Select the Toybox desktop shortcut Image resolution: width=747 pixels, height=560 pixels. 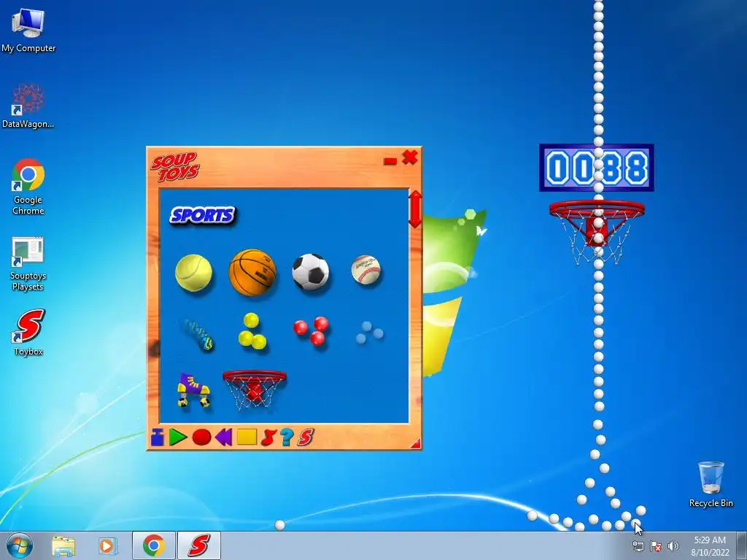[28, 332]
